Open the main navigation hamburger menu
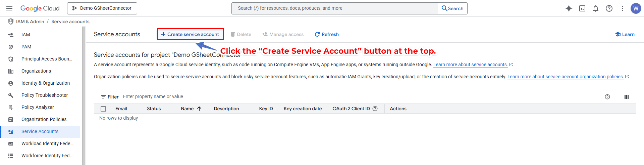This screenshot has height=165, width=644. pos(9,8)
